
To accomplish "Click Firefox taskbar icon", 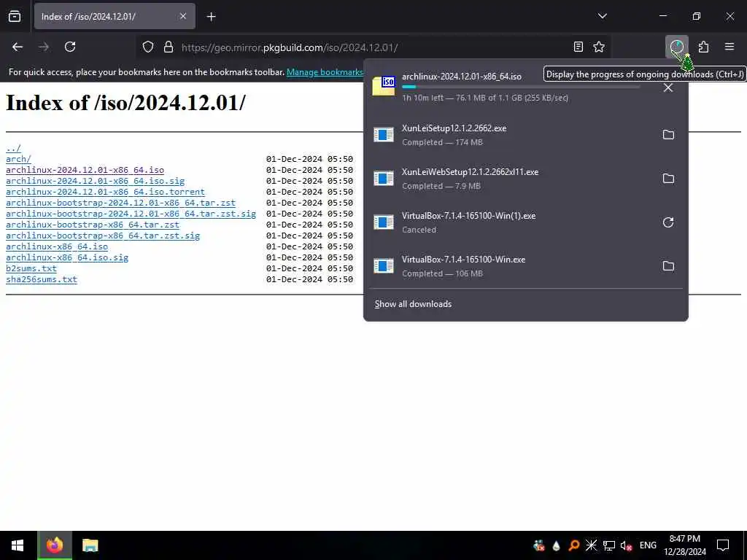I will [x=54, y=545].
